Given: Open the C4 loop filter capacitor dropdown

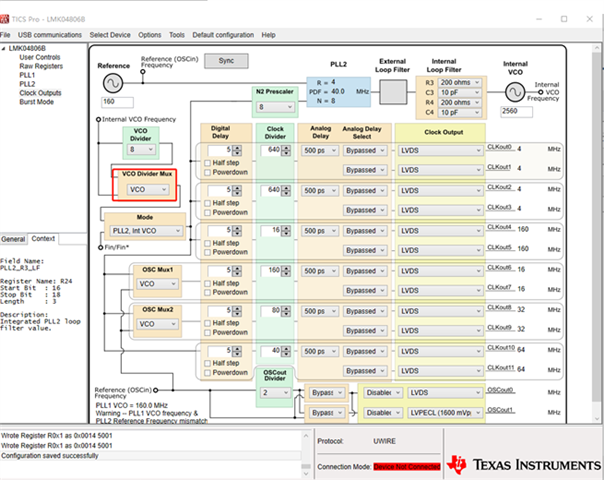Looking at the screenshot, I should (x=460, y=112).
